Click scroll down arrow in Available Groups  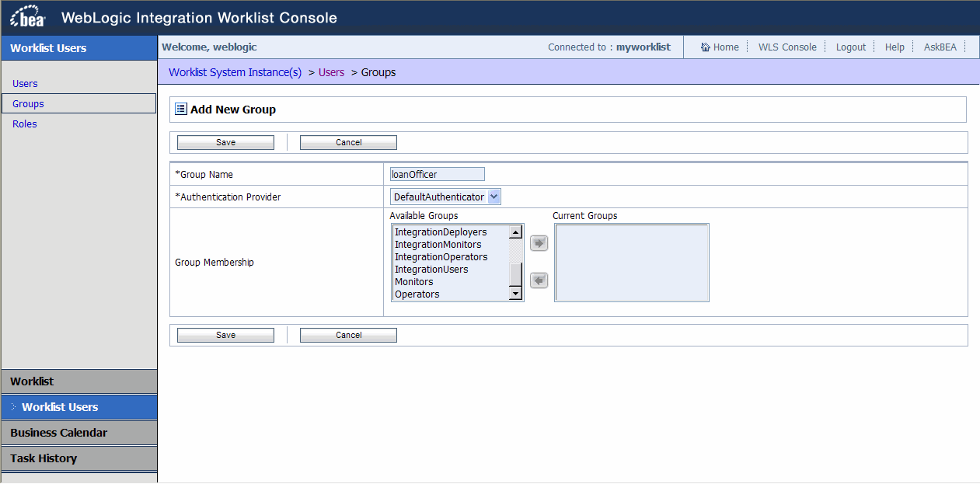[x=514, y=294]
